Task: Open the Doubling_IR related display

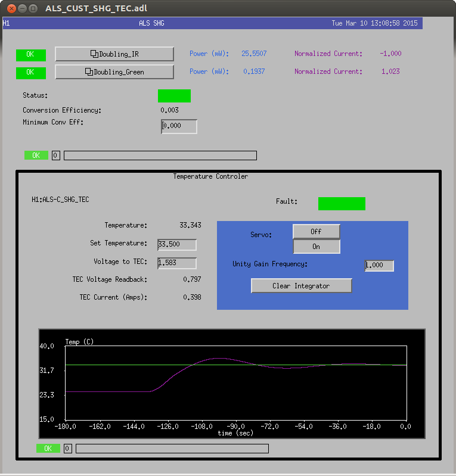Action: 114,54
